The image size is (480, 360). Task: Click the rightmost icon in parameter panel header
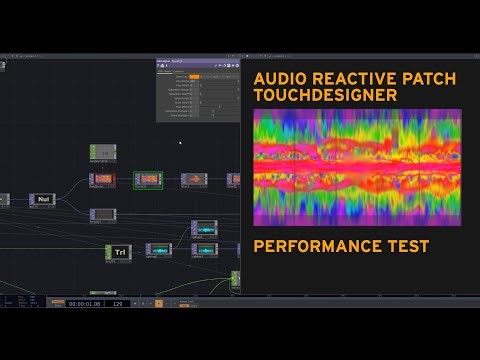(x=237, y=65)
